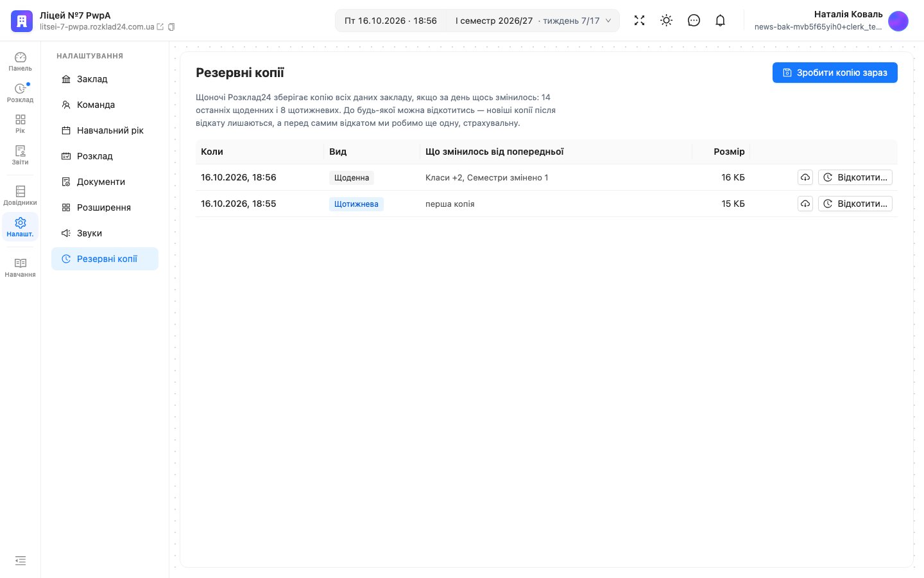This screenshot has height=578, width=924.
Task: Open Заклад settings section
Action: tap(105, 79)
